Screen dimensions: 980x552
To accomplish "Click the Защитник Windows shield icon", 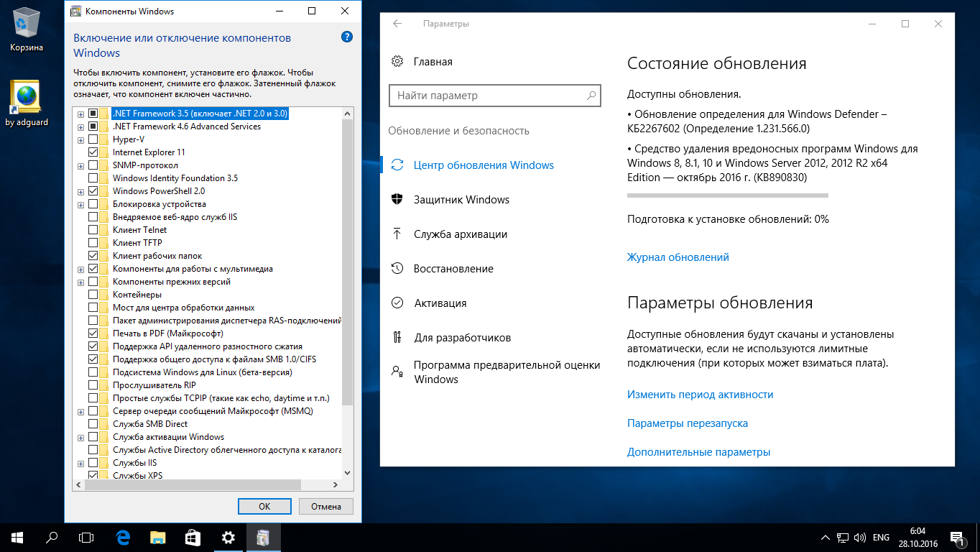I will [x=397, y=200].
